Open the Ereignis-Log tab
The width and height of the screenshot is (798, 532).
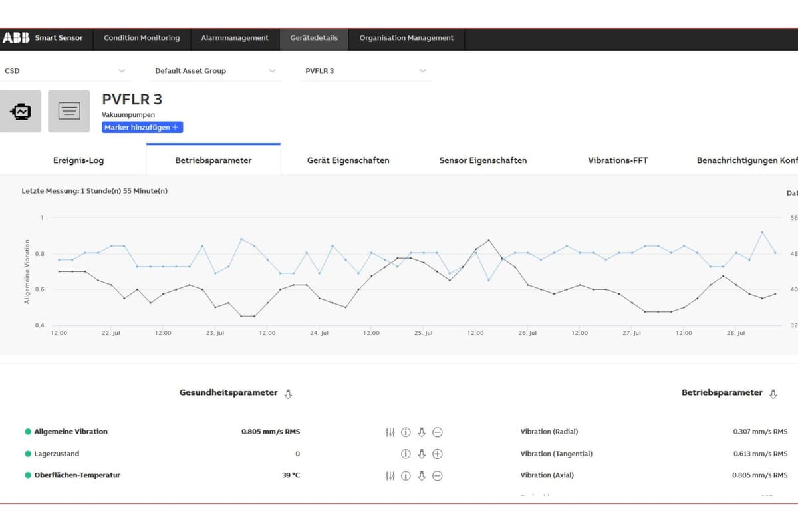click(78, 160)
